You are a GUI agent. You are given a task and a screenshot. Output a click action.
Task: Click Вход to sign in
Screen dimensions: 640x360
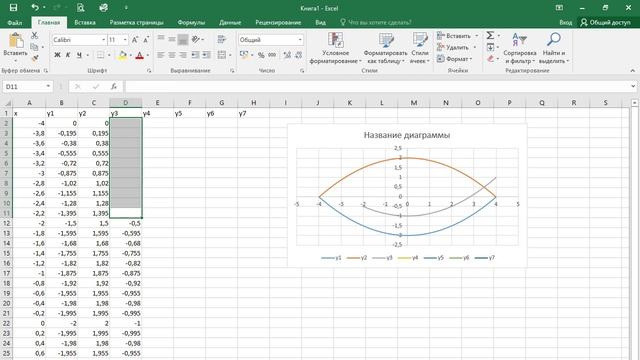[565, 22]
